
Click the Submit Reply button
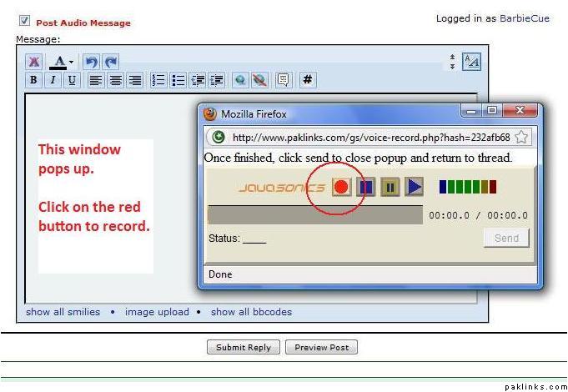(x=243, y=347)
